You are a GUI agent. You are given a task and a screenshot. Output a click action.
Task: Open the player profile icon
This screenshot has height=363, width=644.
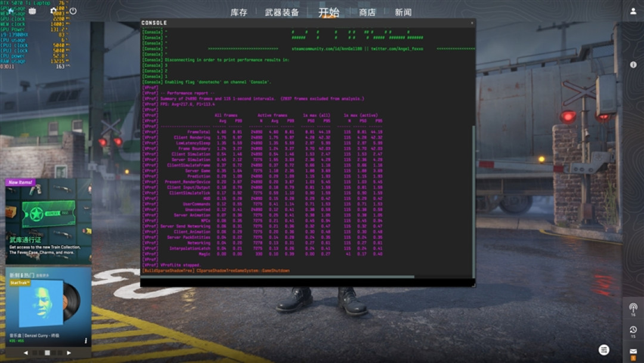pyautogui.click(x=633, y=11)
